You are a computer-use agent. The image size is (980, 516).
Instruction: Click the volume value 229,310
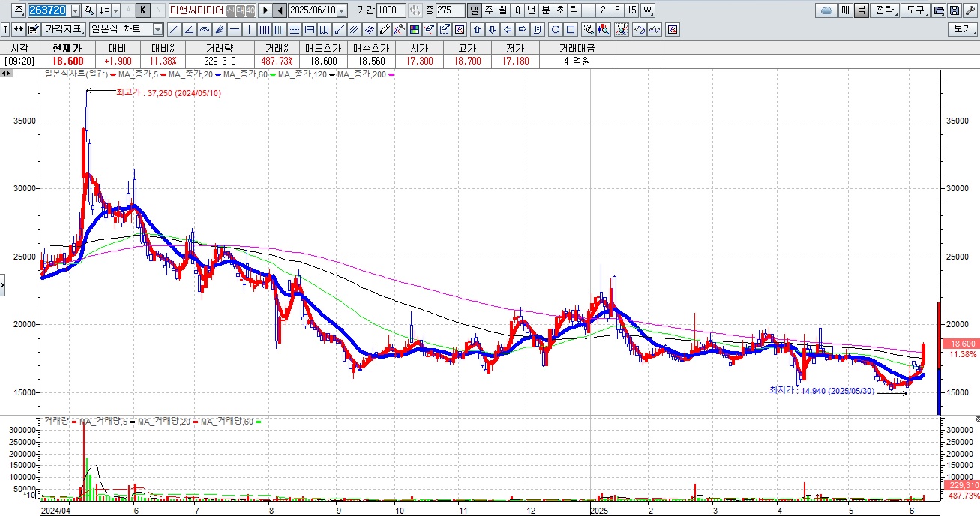[220, 61]
